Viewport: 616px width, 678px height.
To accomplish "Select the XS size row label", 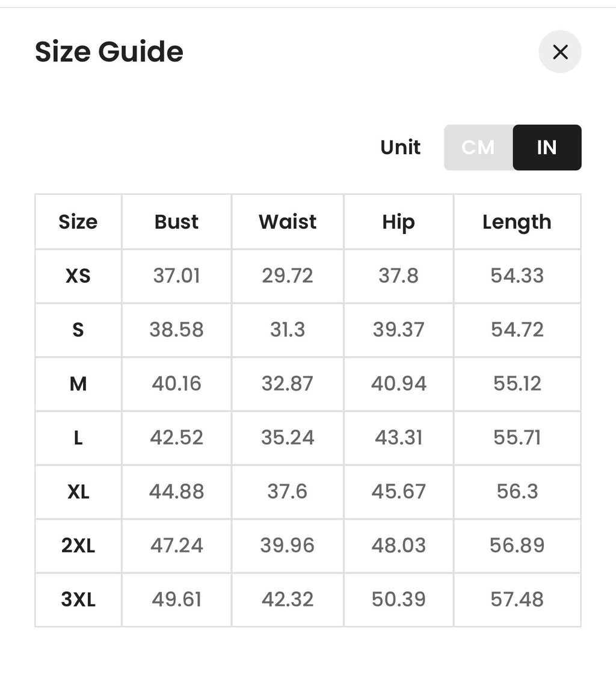I will pos(78,276).
